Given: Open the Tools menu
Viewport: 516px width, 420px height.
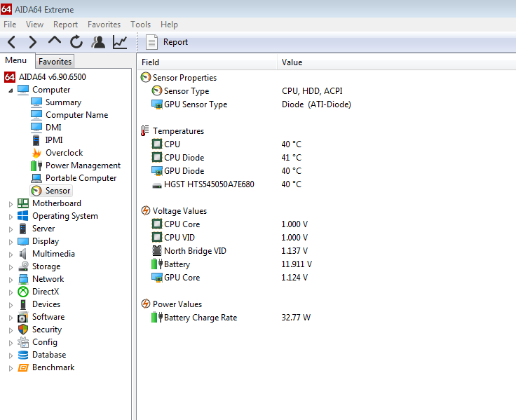Looking at the screenshot, I should click(x=140, y=25).
